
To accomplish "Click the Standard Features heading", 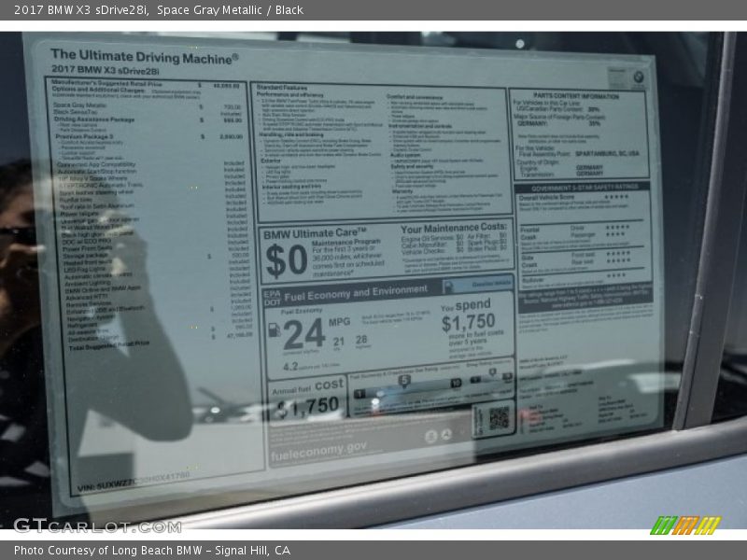I will click(281, 87).
